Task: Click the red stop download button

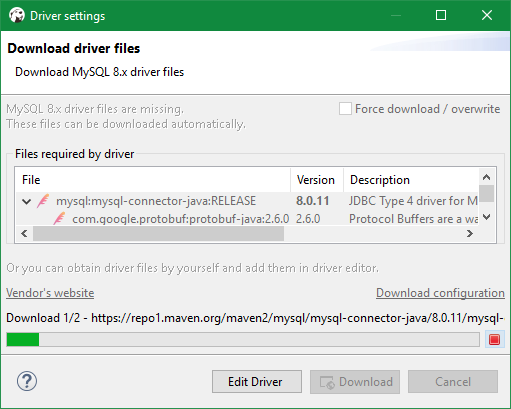Action: point(494,339)
